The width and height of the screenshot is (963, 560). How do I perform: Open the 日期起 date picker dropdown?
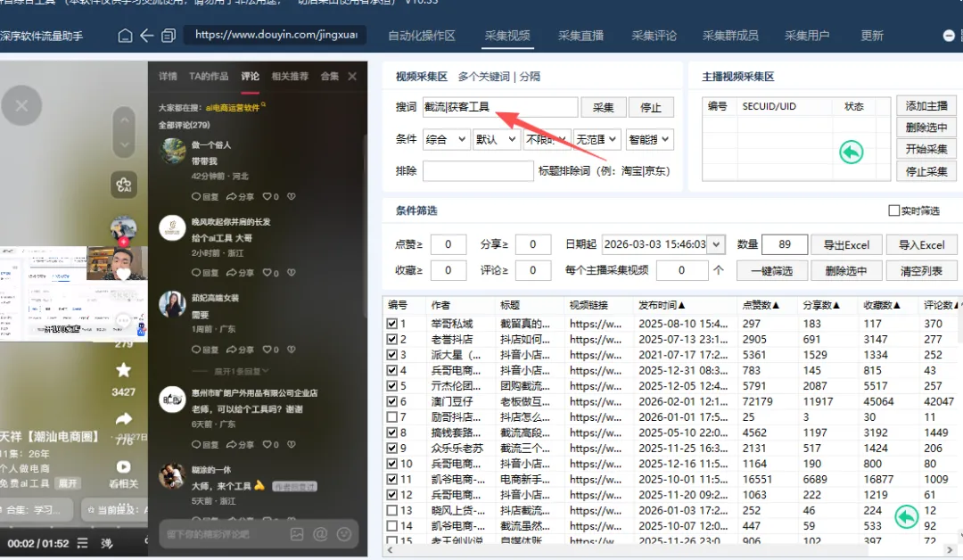pos(716,244)
